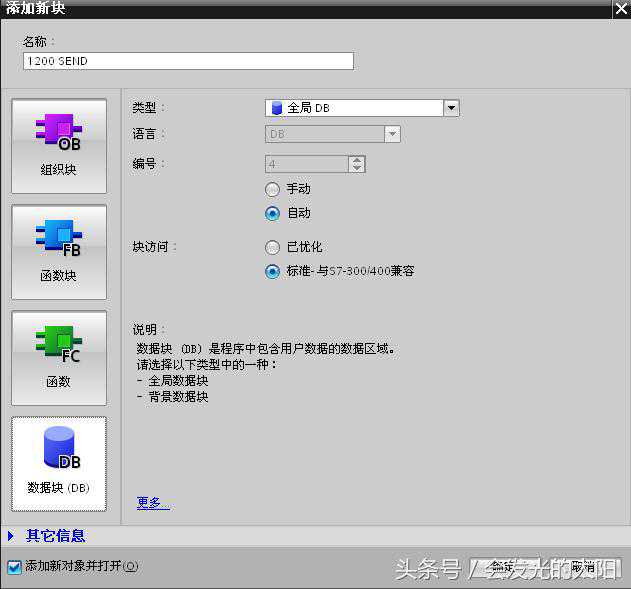Close the 添加新块 dialog window
631x589 pixels.
point(620,8)
